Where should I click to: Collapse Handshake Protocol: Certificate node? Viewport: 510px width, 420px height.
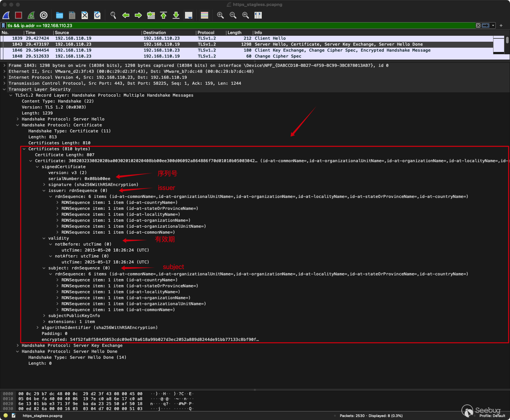[x=18, y=125]
